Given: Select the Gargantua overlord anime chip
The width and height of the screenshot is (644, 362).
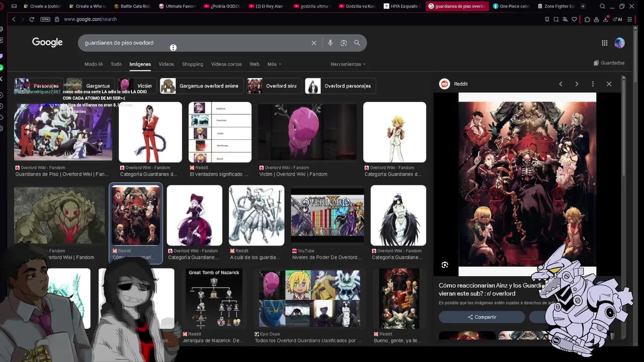Looking at the screenshot, I should click(x=202, y=86).
